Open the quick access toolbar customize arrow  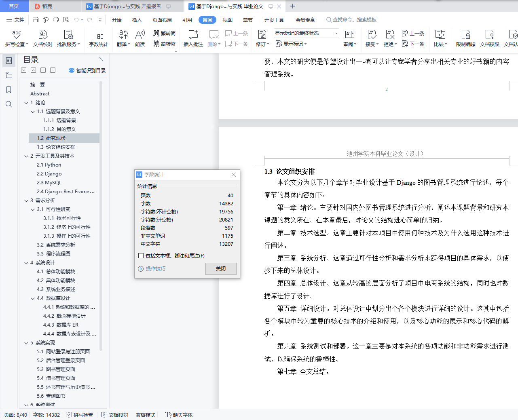[x=100, y=19]
